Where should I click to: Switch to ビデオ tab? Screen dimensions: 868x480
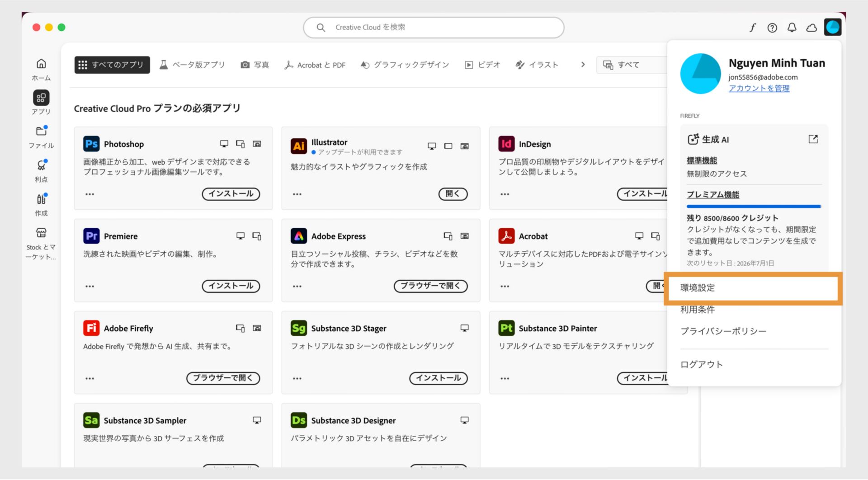point(482,65)
